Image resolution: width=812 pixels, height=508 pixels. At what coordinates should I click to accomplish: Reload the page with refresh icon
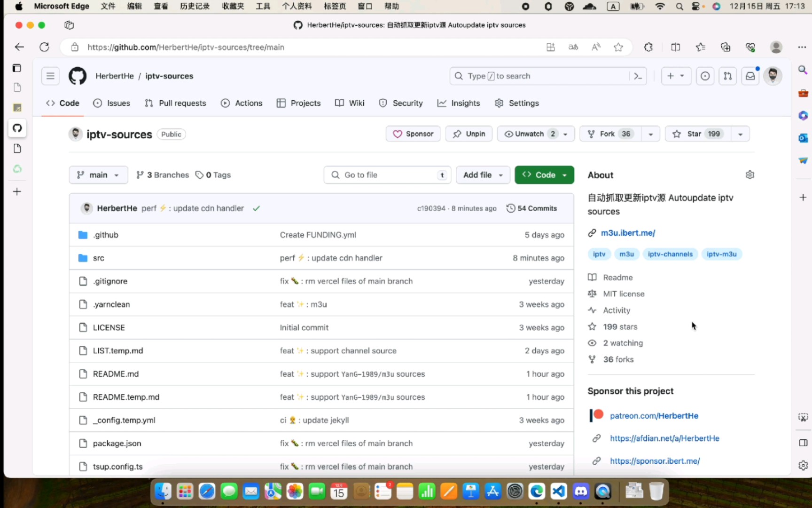[44, 47]
